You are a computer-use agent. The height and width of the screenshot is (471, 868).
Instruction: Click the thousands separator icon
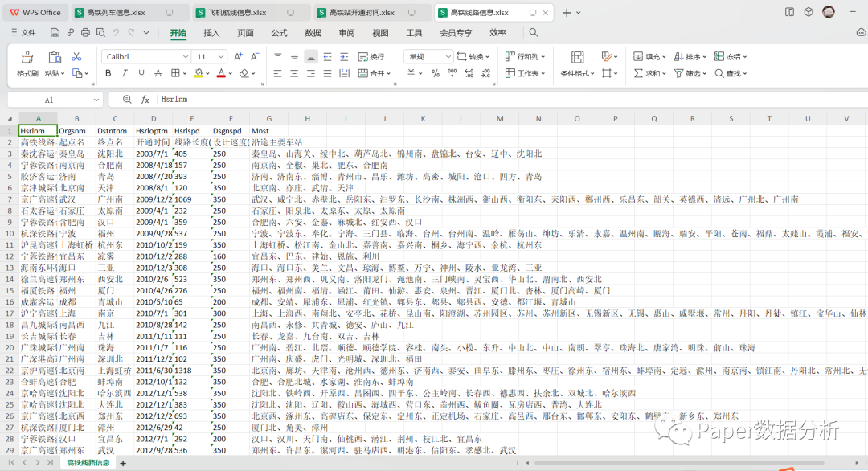pos(452,73)
